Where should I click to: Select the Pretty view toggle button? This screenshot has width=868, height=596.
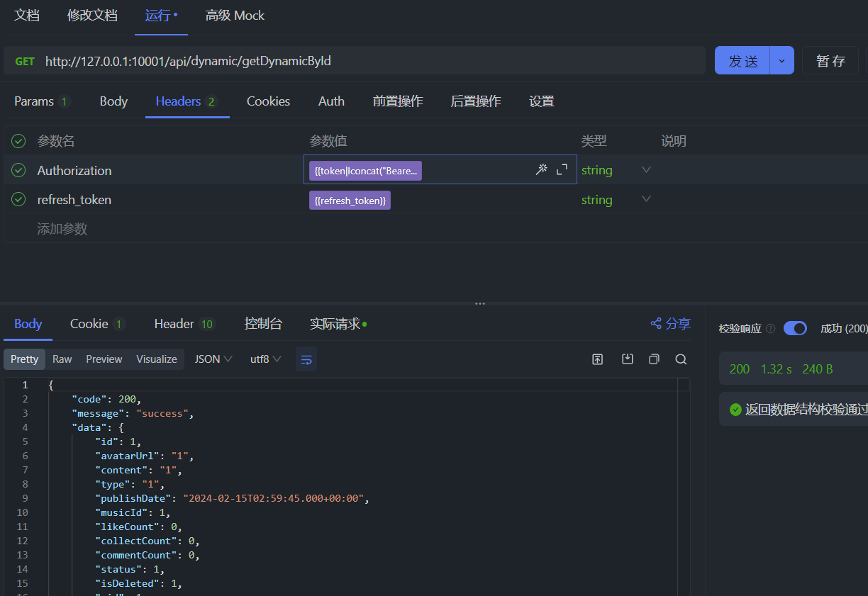[x=24, y=359]
